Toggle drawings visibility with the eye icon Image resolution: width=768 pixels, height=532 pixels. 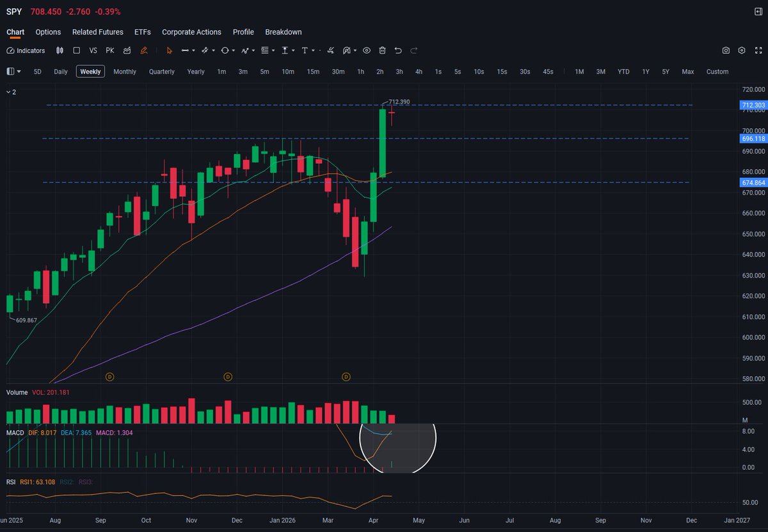click(x=367, y=51)
